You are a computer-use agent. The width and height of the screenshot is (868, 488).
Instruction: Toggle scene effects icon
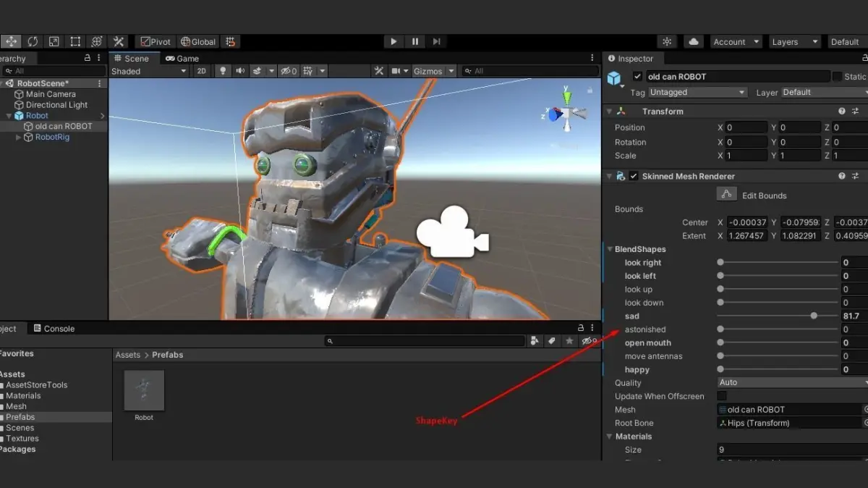pyautogui.click(x=258, y=71)
